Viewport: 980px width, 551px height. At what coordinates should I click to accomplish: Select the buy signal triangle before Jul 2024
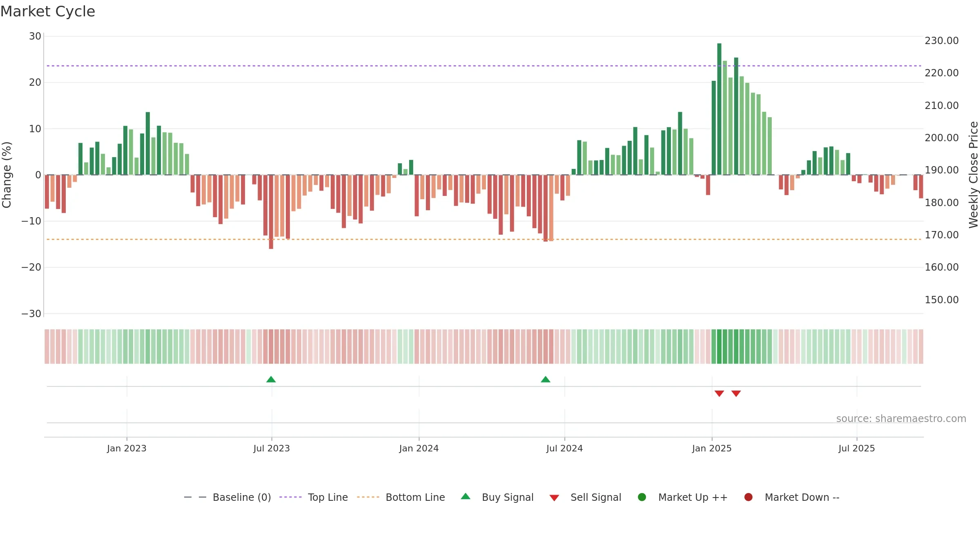(x=546, y=379)
